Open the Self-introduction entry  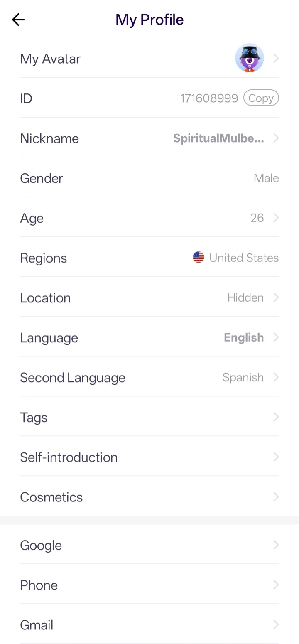[149, 457]
